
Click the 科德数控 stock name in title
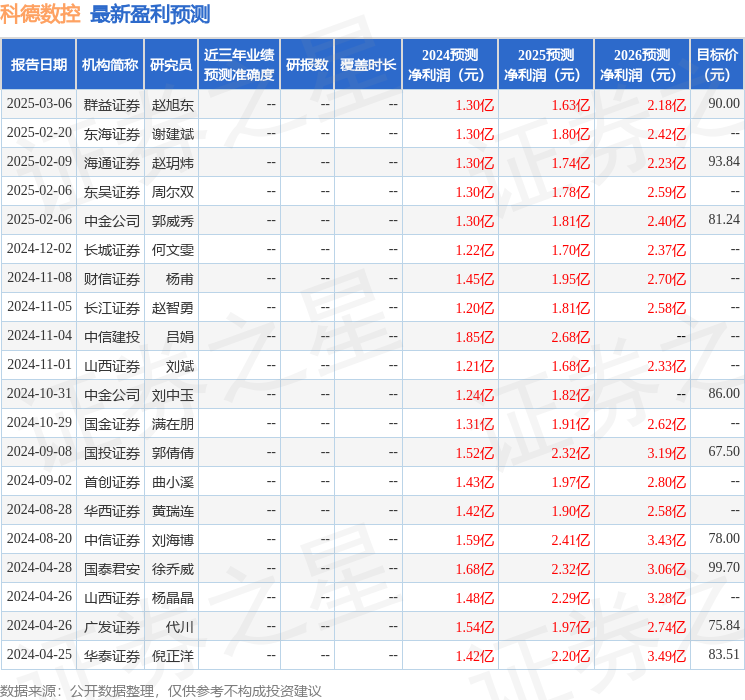pos(41,14)
